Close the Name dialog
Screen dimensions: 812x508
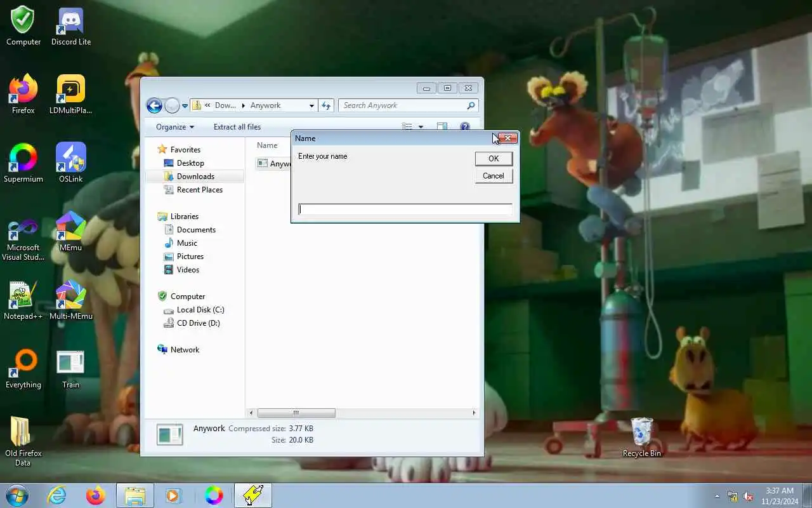click(x=507, y=138)
